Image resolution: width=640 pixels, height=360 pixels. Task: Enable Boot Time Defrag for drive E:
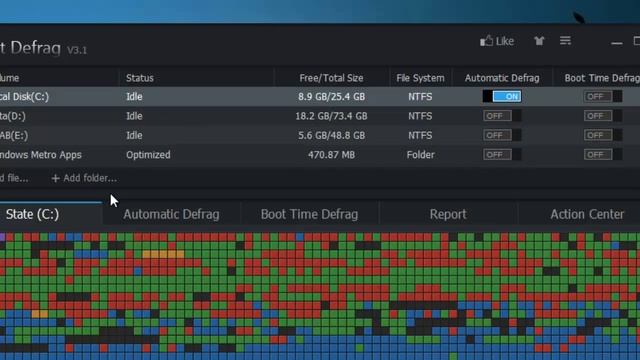(603, 135)
